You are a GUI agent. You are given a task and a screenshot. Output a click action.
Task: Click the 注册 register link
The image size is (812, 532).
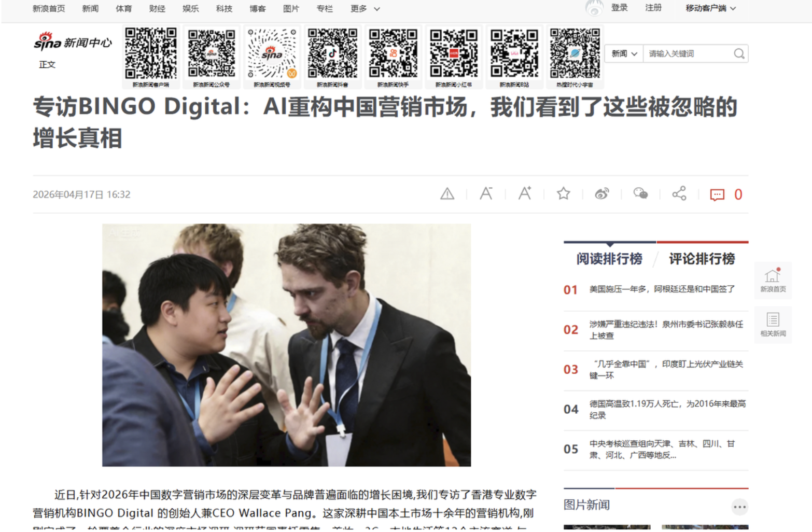click(653, 8)
